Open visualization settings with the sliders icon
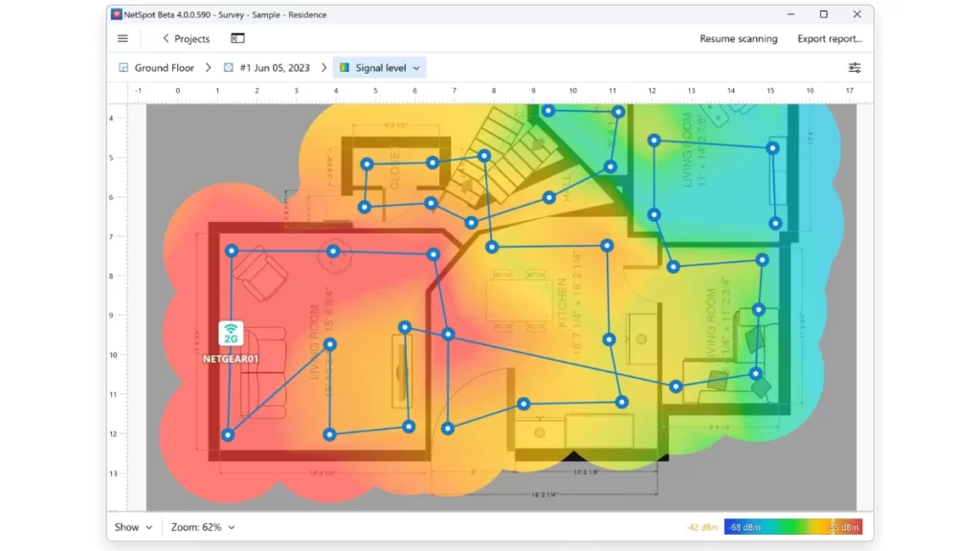This screenshot has height=551, width=980. tap(855, 67)
